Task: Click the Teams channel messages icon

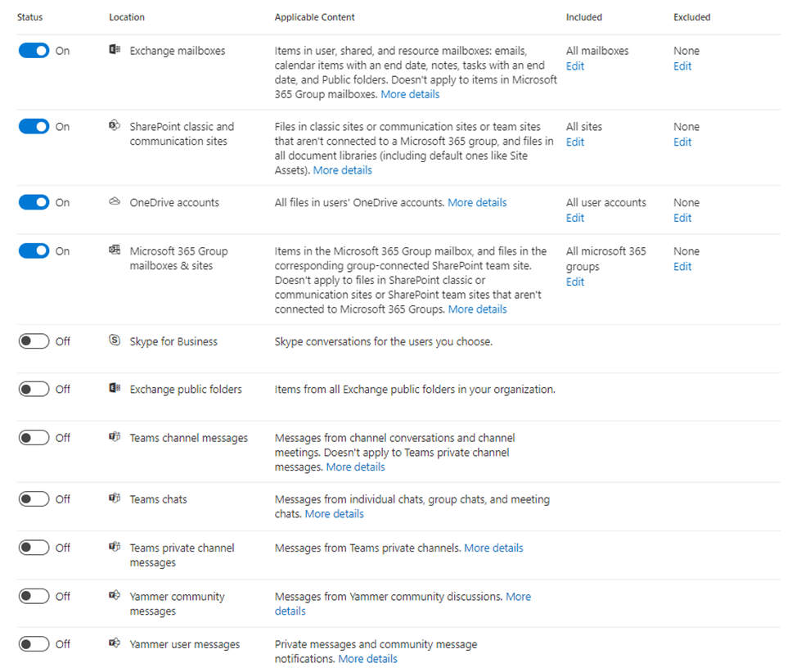Action: click(x=115, y=437)
